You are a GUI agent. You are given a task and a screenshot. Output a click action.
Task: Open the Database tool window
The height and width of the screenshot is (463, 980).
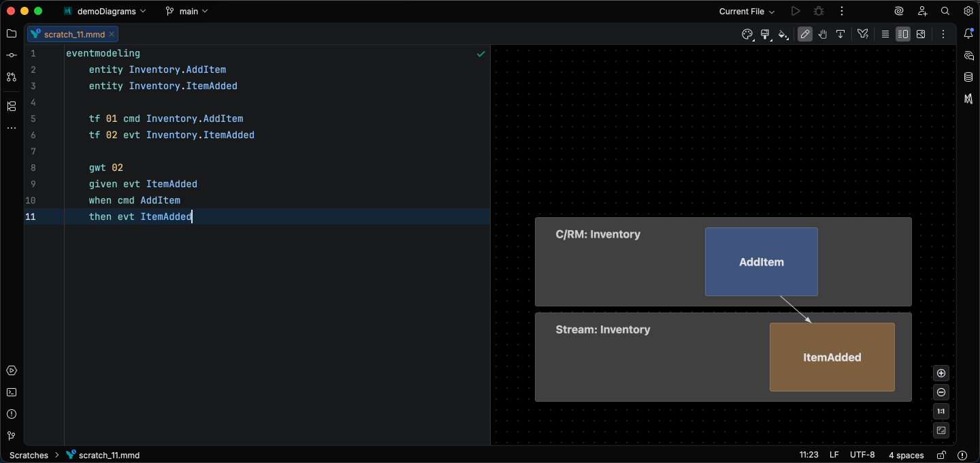point(968,77)
